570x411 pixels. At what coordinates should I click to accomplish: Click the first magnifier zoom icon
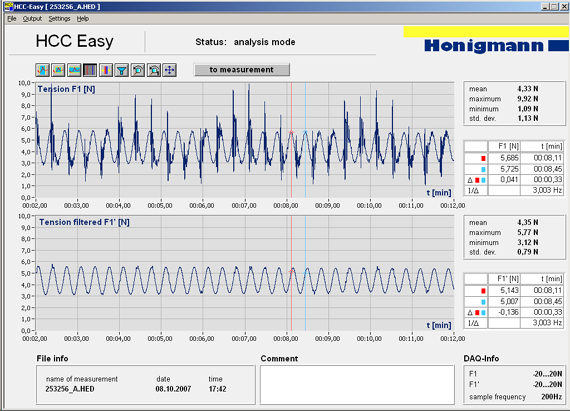(x=138, y=70)
